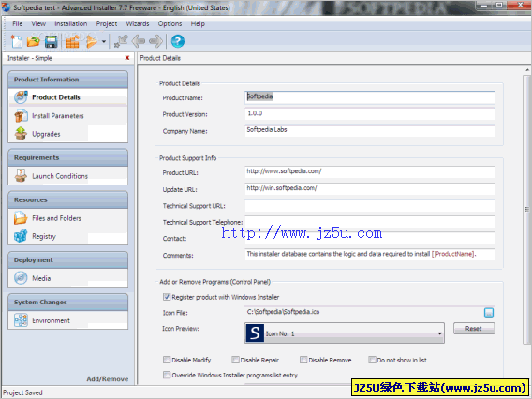Viewport: 532px width, 399px height.
Task: Check the Do not show in list option
Action: (x=372, y=360)
